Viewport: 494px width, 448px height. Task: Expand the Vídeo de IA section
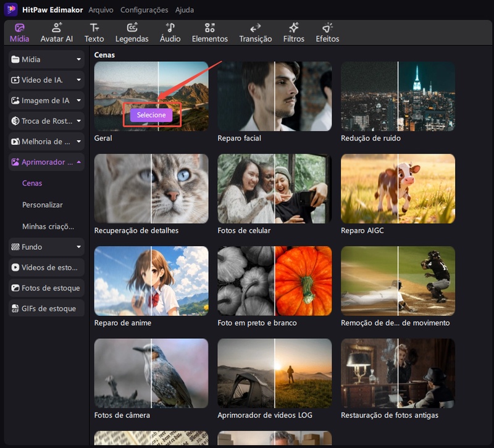tap(78, 80)
